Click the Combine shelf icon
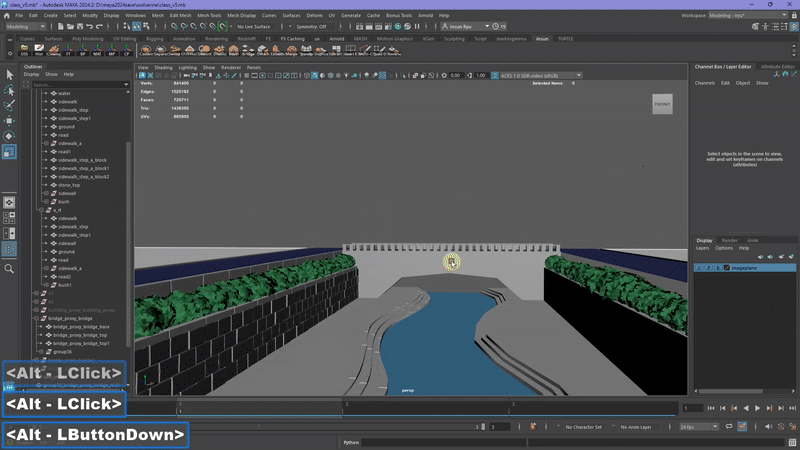 [146, 50]
